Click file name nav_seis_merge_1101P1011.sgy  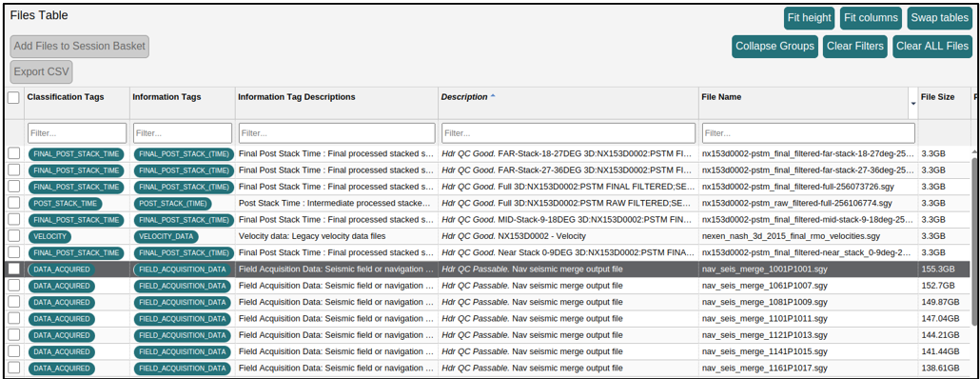(764, 318)
